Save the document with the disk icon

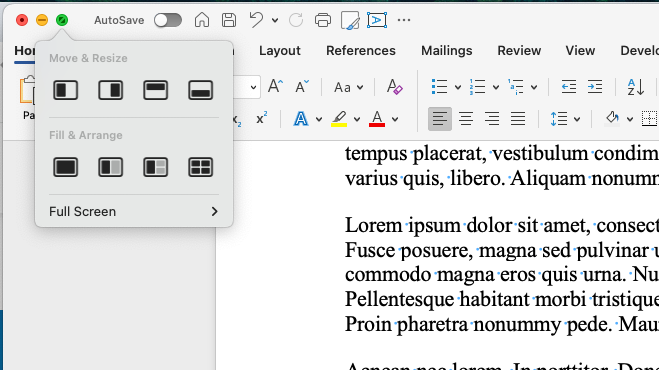tap(229, 20)
